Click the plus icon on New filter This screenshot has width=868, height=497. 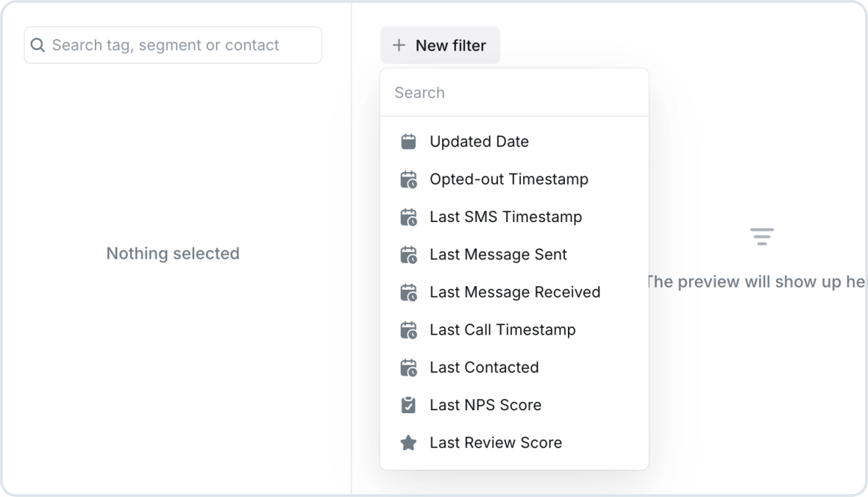tap(399, 45)
